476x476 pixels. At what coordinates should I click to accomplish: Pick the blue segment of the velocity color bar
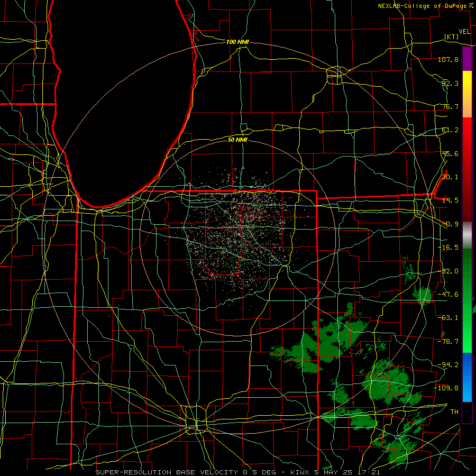tap(467, 377)
